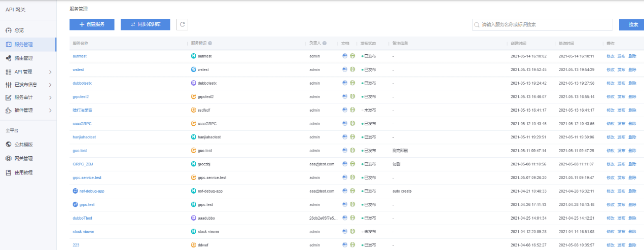Open the green doc icon for wstest row
The width and height of the screenshot is (644, 250).
352,69
